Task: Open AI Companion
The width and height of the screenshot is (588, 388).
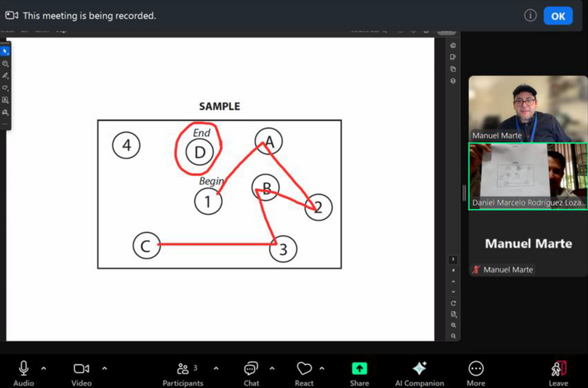Action: point(420,373)
